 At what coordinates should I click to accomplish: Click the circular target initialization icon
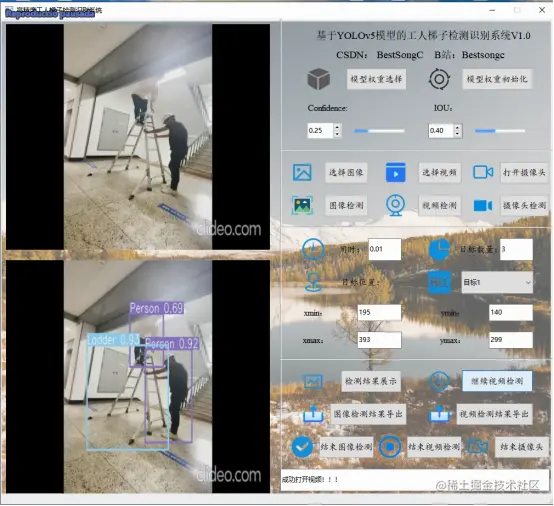pyautogui.click(x=439, y=79)
